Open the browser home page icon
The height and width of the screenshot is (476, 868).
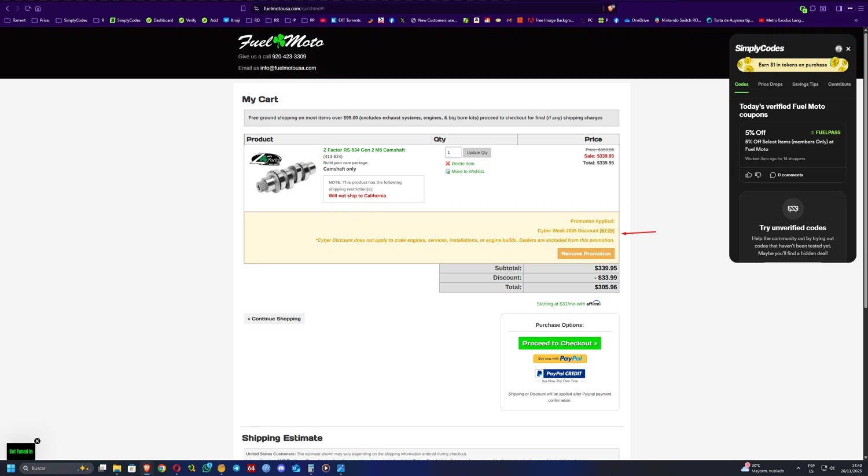click(x=38, y=9)
